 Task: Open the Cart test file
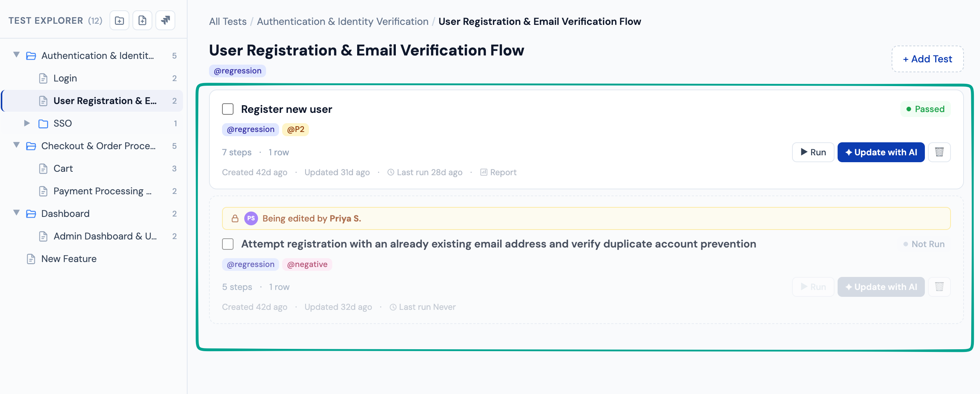click(63, 169)
